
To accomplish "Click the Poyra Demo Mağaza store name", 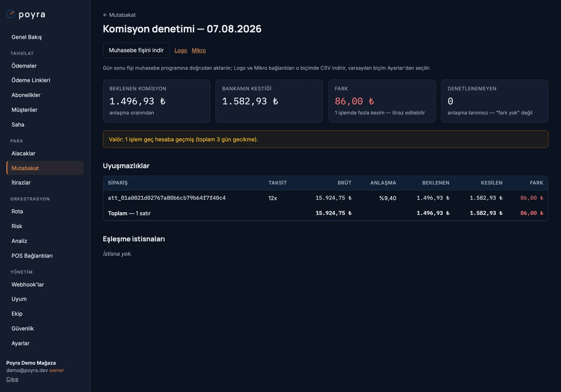I will click(x=31, y=363).
